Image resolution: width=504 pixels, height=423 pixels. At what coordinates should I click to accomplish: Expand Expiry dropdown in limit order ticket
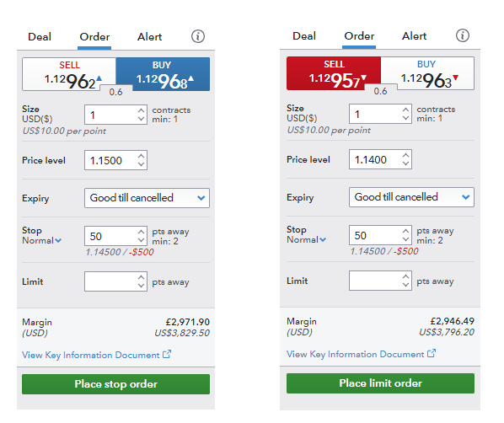point(411,197)
